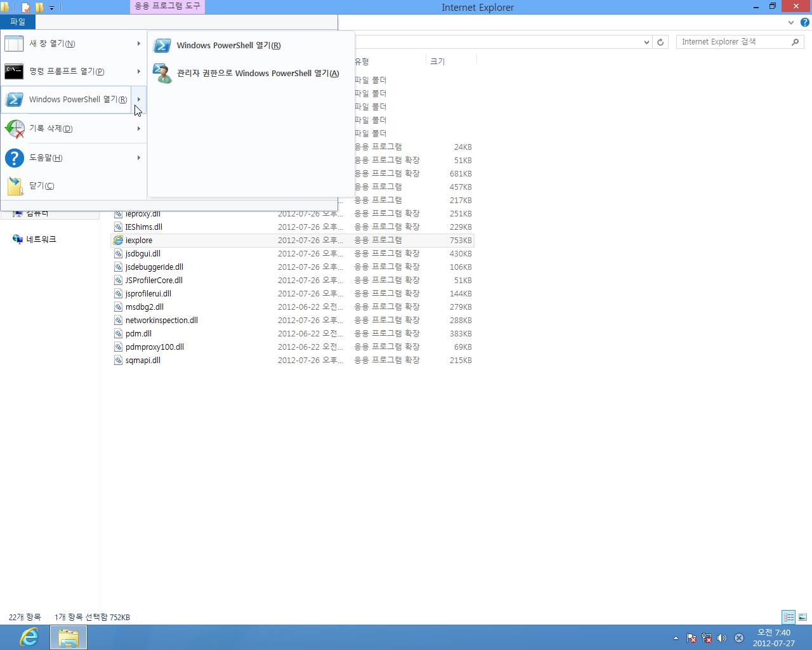The height and width of the screenshot is (650, 812).
Task: Click the network tray icon
Action: click(x=706, y=638)
